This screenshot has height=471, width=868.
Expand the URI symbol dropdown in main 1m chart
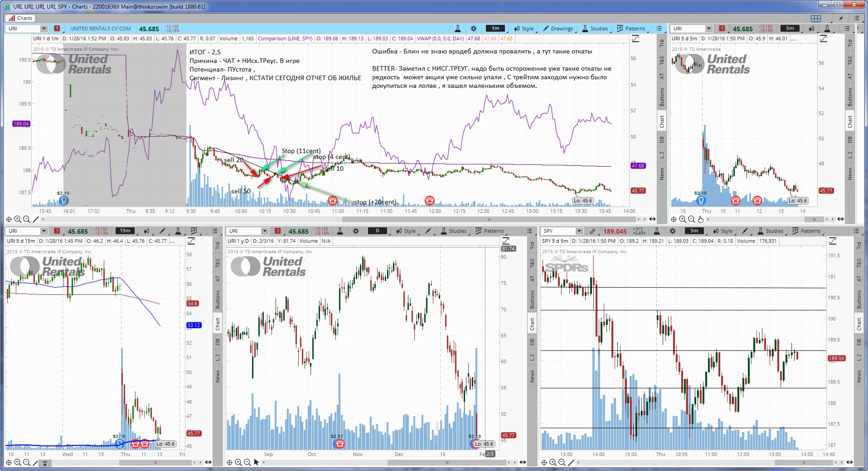(x=44, y=29)
